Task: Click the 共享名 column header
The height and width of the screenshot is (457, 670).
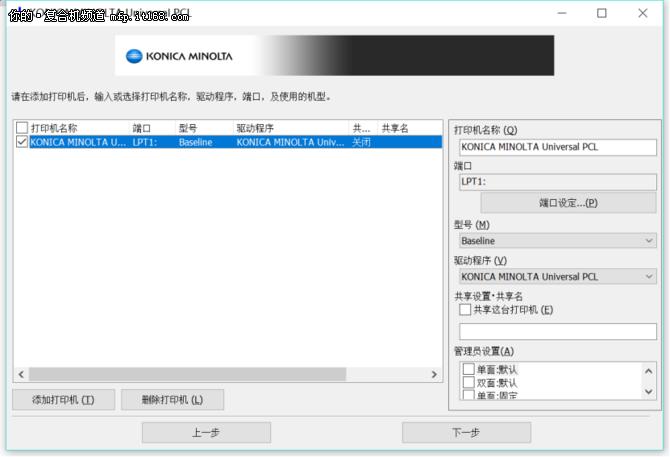Action: click(395, 128)
